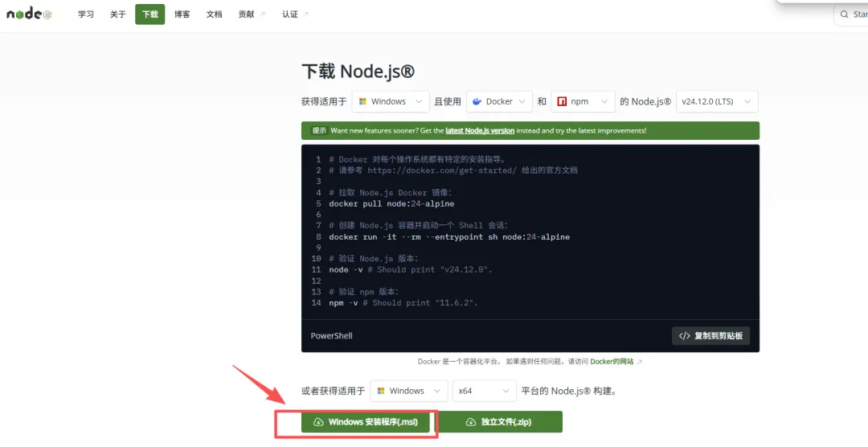Click the red npm icon
Screen dimensions: 868x447
562,101
